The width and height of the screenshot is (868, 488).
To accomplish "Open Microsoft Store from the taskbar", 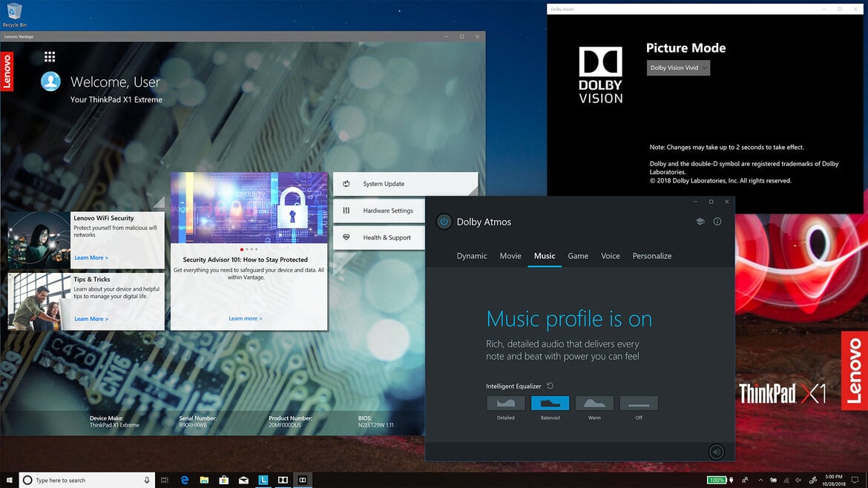I will click(x=223, y=480).
